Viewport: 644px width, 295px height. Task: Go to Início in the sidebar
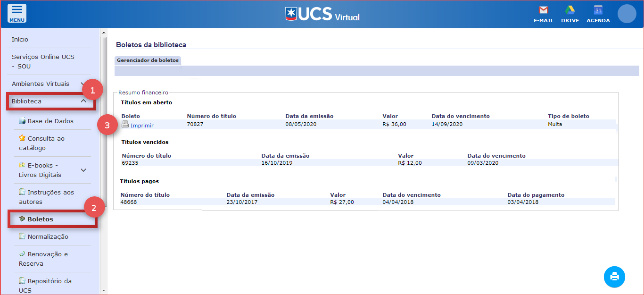tap(20, 40)
